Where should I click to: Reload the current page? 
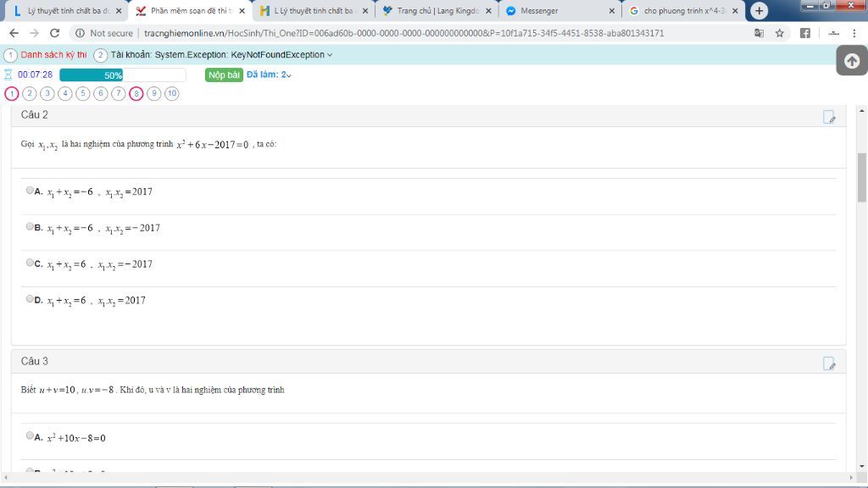pyautogui.click(x=54, y=33)
